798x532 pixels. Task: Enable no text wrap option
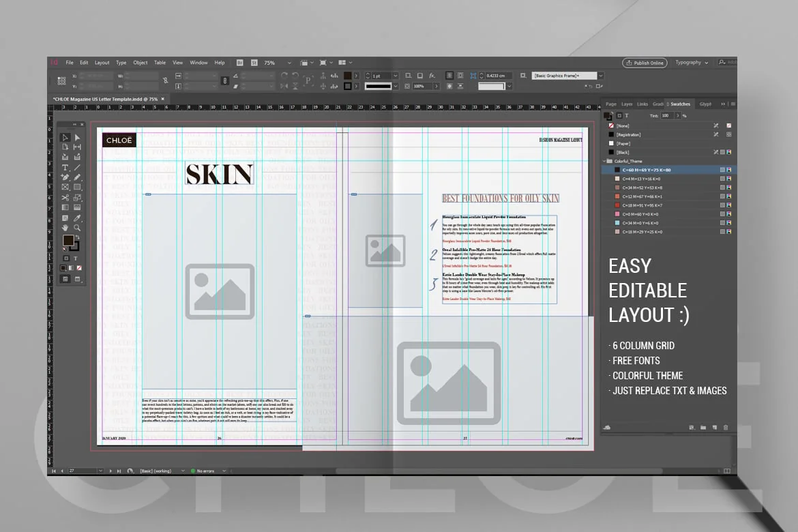pos(449,76)
